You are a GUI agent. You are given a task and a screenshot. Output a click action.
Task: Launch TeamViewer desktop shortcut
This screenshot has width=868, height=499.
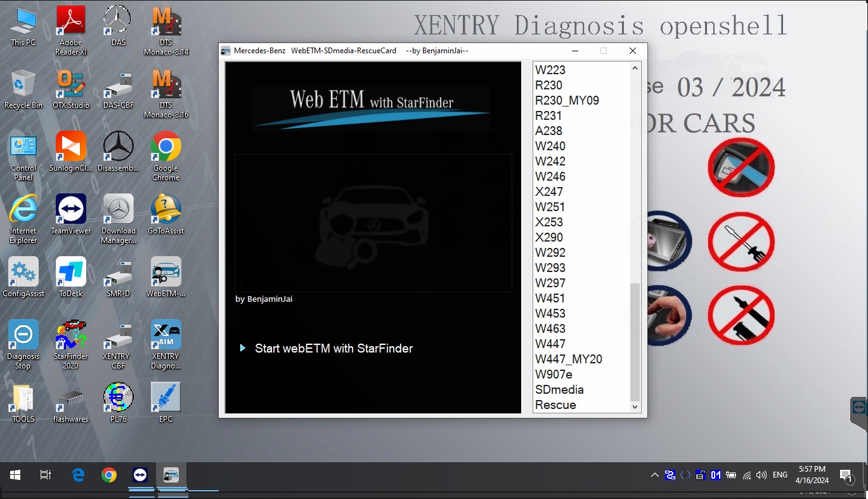[71, 214]
